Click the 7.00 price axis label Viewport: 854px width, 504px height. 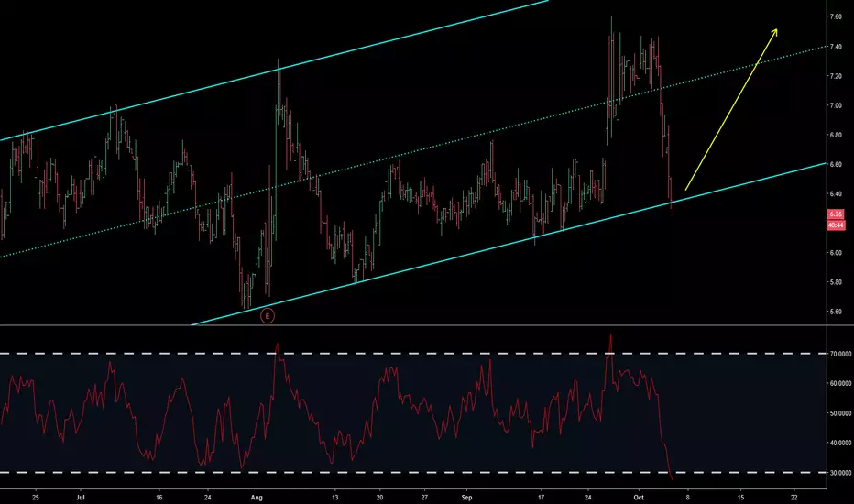coord(836,105)
